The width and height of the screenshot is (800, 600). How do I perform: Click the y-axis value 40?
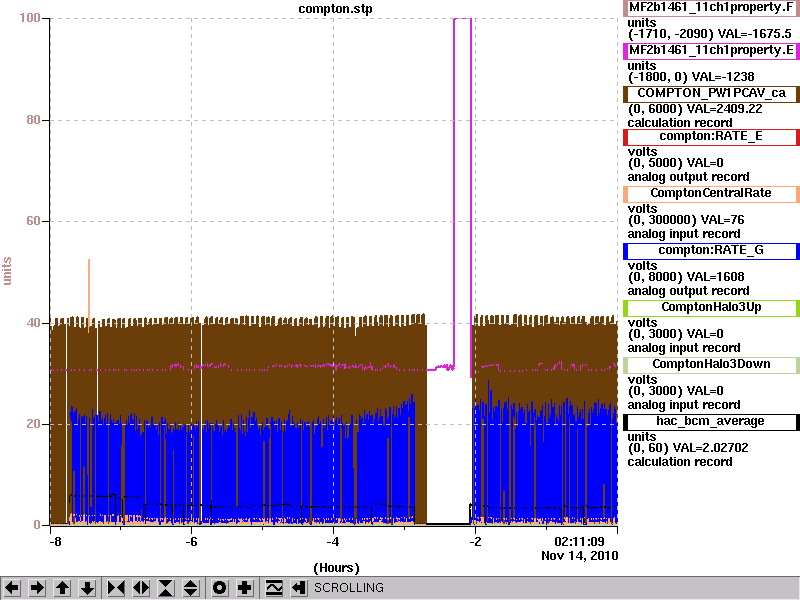[x=33, y=323]
